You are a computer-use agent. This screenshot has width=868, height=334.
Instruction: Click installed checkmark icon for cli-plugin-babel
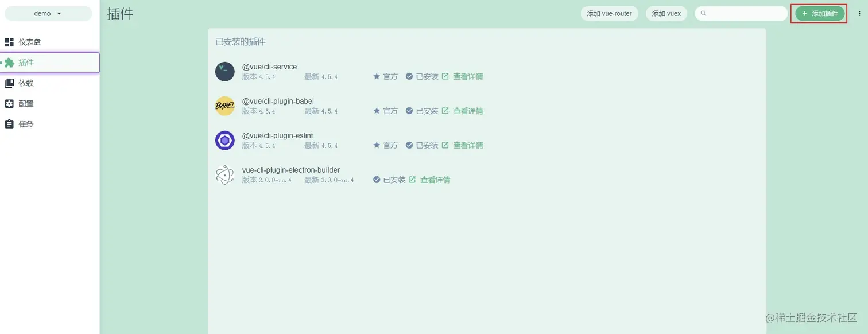pyautogui.click(x=409, y=111)
